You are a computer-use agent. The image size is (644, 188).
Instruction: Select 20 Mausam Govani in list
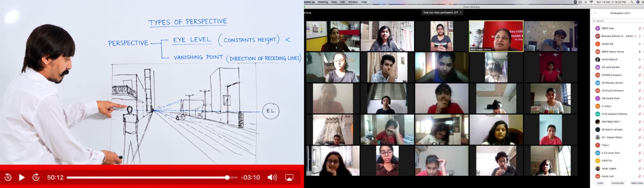(618, 83)
